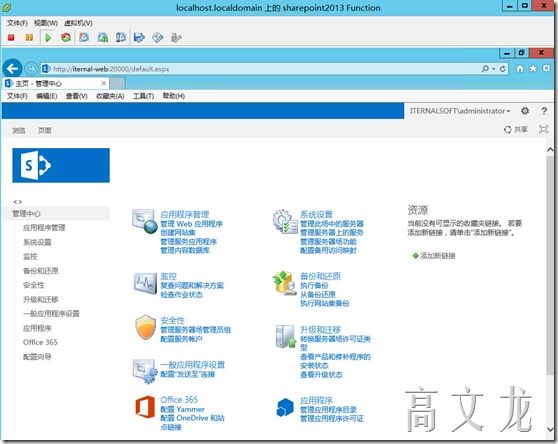Click the 监控 chart monitor icon
This screenshot has width=558, height=444.
coord(145,283)
